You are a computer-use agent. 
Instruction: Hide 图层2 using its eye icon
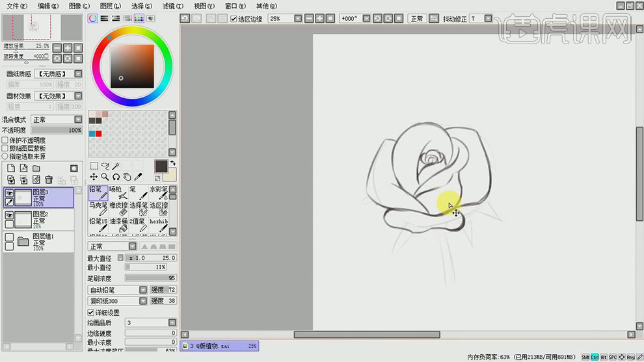9,215
